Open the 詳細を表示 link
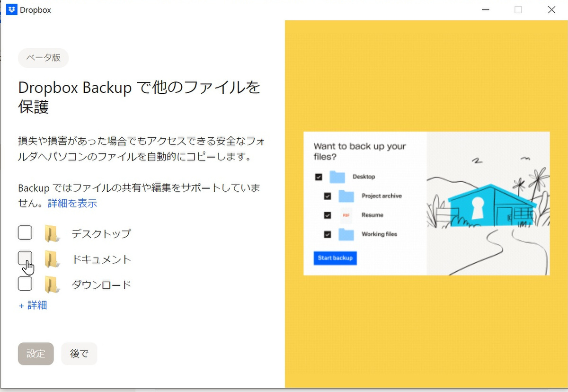568x392 pixels. 72,203
